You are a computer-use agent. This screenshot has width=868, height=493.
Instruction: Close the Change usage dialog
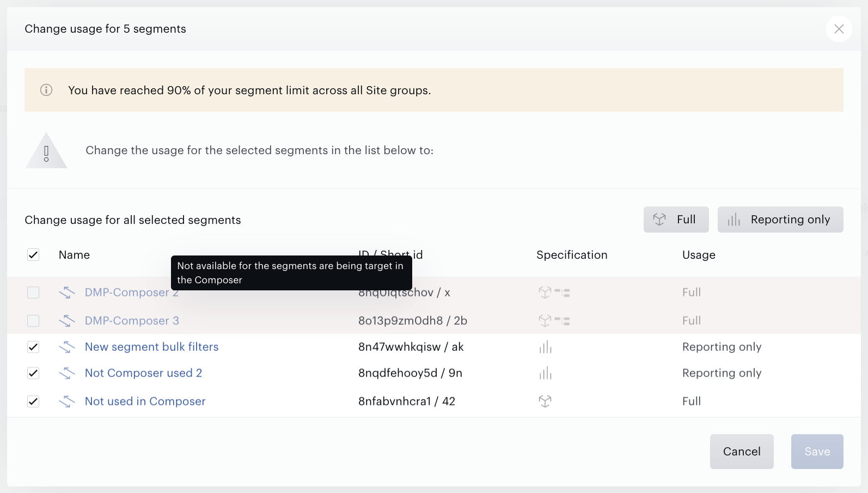click(x=839, y=29)
